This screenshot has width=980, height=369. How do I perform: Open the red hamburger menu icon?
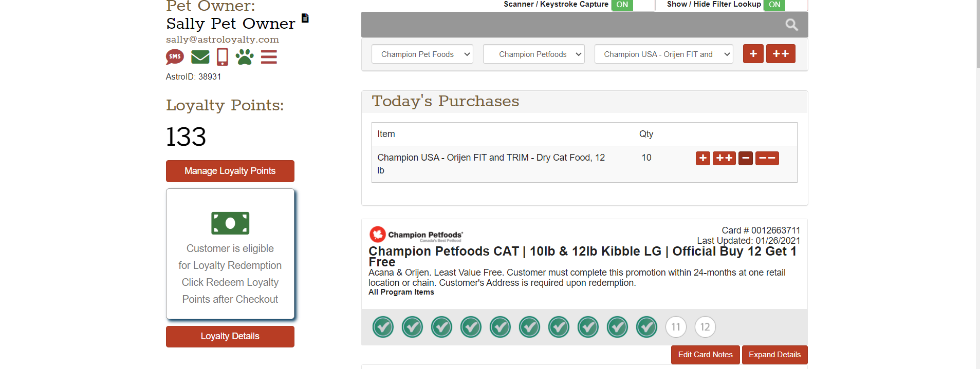[269, 56]
